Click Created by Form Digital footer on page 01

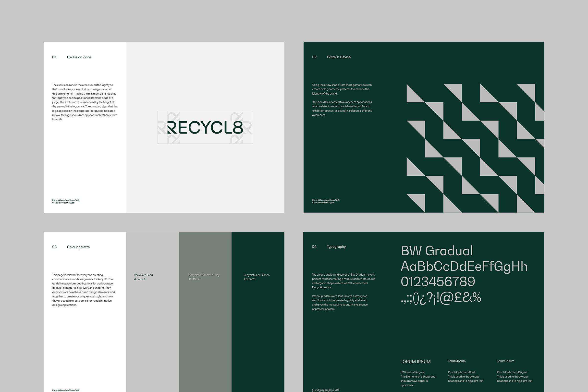[x=63, y=203]
